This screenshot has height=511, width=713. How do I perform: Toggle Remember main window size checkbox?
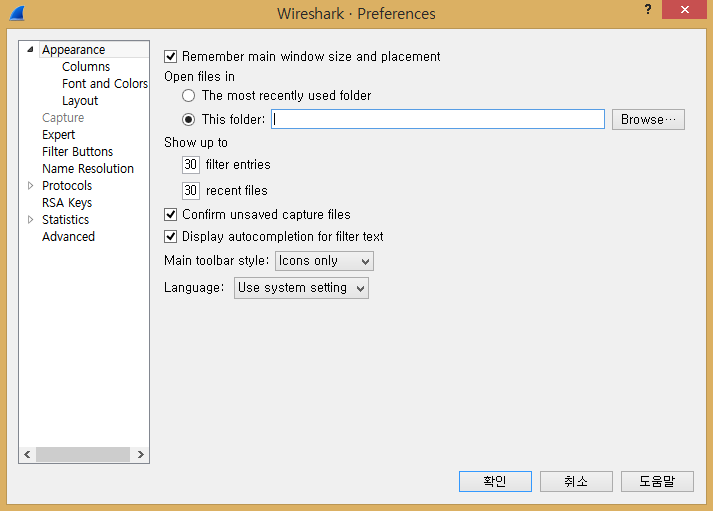[171, 57]
